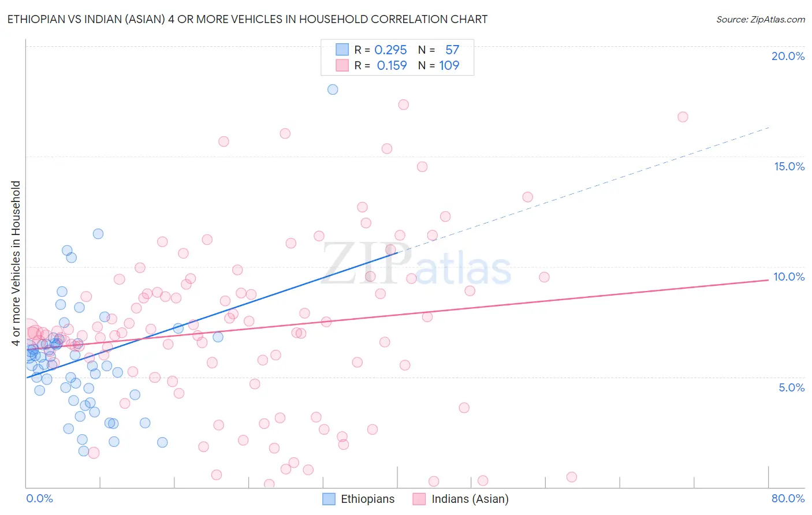This screenshot has height=515, width=812.
Task: Click the highest blue data point near 18%
Action: point(333,89)
